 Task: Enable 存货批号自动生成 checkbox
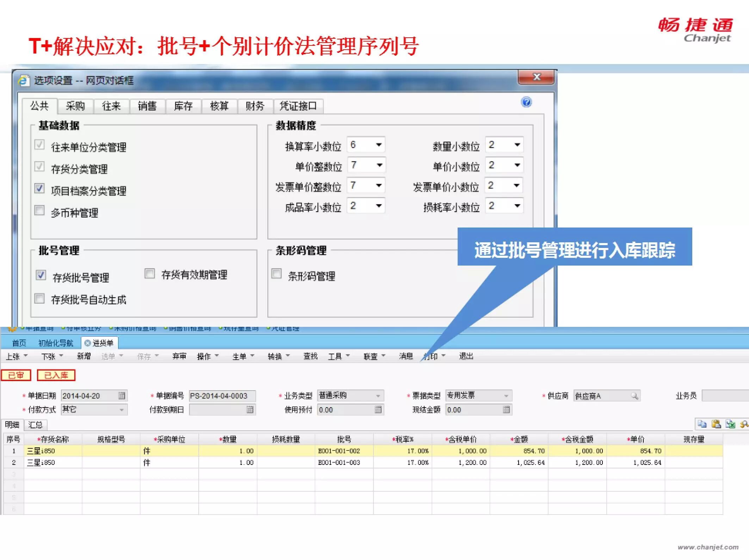(39, 299)
